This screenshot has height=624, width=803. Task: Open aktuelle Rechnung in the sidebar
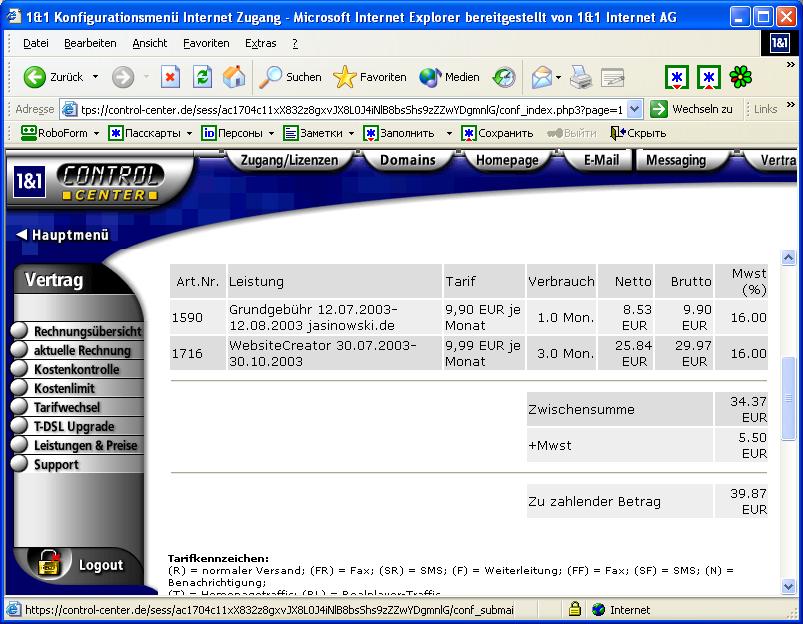click(77, 350)
